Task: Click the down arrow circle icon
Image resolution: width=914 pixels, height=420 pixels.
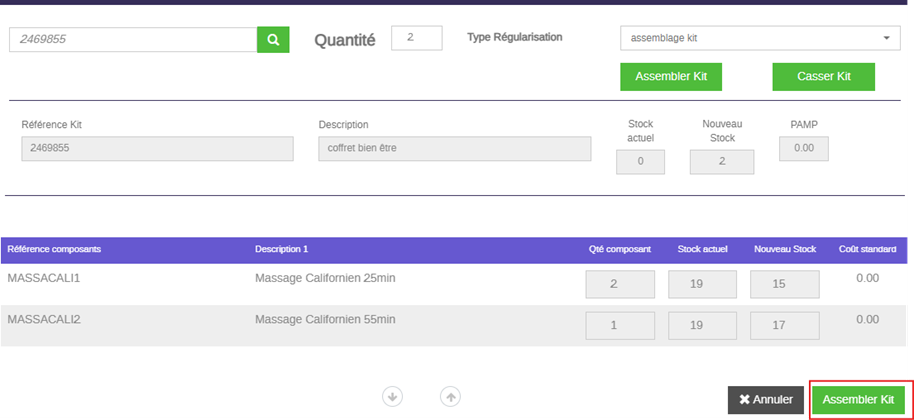Action: click(392, 397)
